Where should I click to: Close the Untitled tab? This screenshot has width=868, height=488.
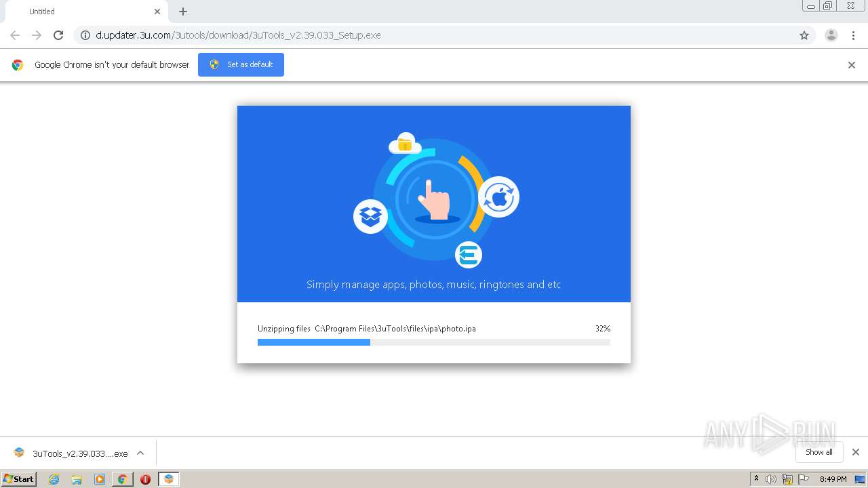click(157, 12)
